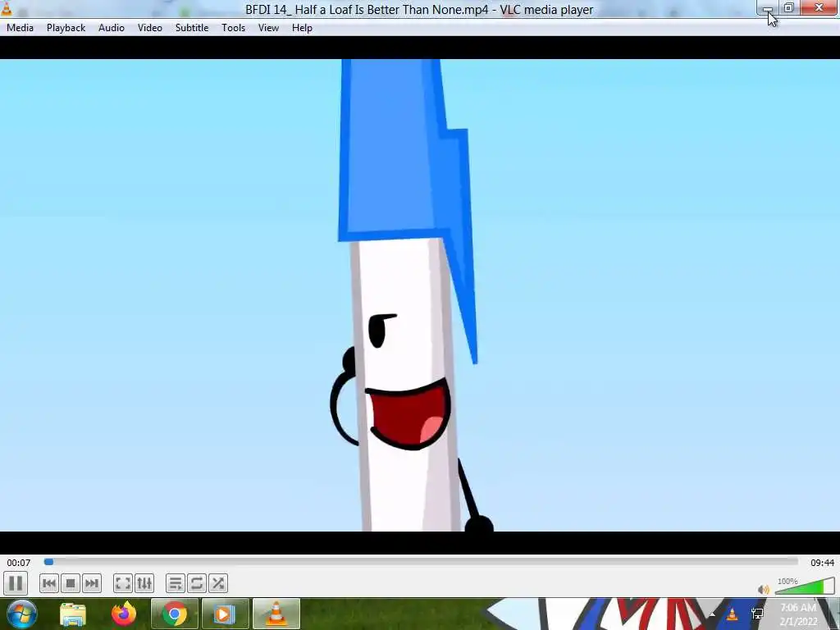Open the Audio menu

click(112, 28)
